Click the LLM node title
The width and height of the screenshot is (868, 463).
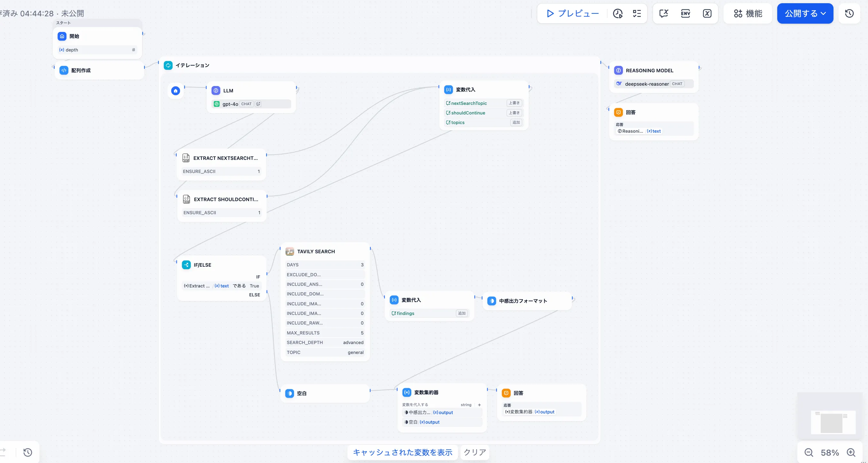point(228,91)
